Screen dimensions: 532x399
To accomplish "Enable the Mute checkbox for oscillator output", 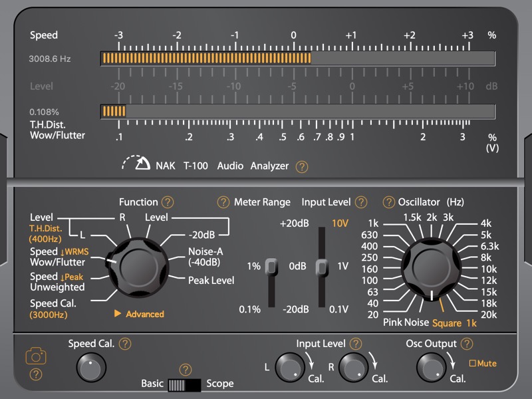I will tap(473, 364).
